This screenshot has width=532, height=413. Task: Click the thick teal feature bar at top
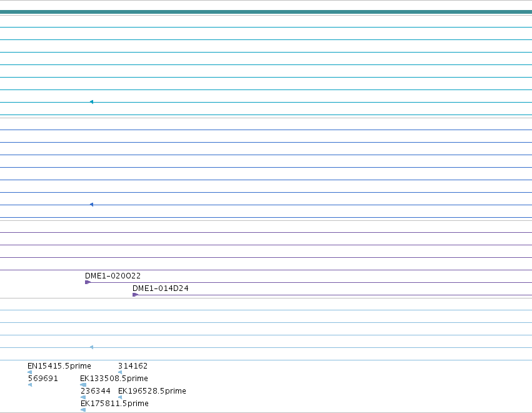click(x=266, y=12)
